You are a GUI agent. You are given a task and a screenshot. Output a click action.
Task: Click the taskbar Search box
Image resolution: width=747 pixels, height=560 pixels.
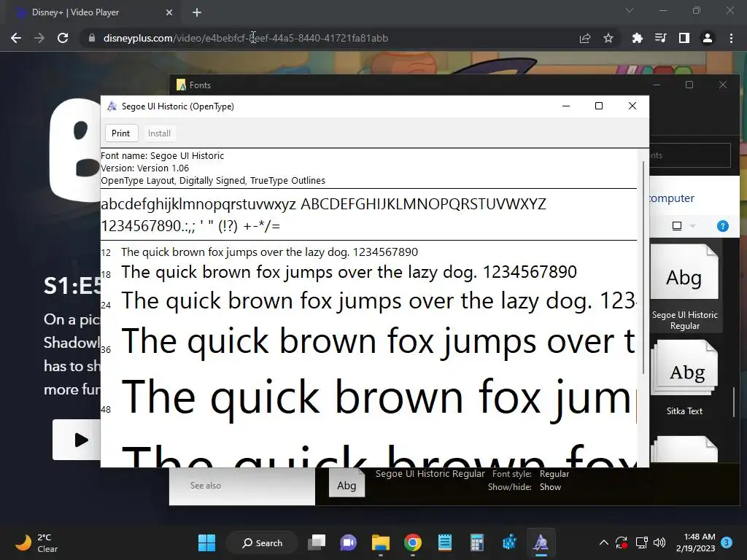[263, 542]
